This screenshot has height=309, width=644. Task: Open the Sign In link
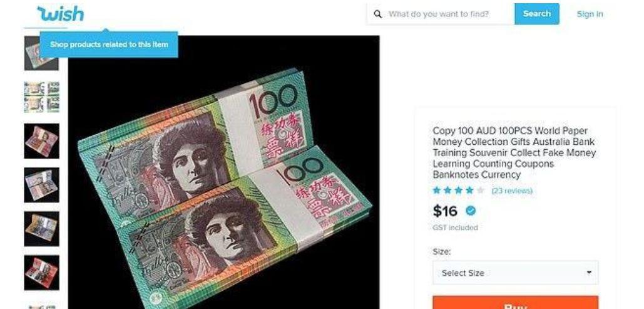click(x=590, y=14)
